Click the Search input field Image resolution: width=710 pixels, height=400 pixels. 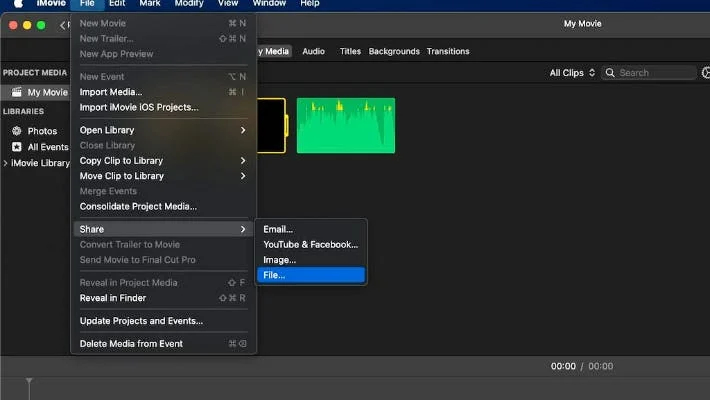click(655, 73)
